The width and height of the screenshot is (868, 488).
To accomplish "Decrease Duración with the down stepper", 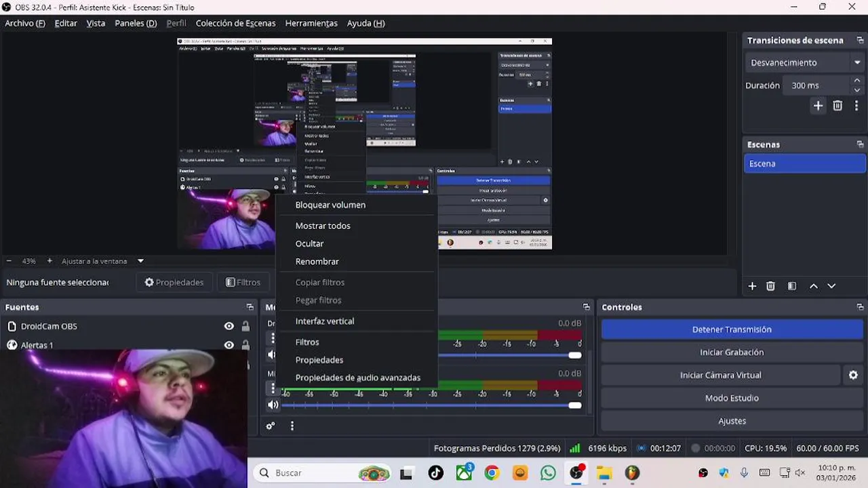I will 857,90.
